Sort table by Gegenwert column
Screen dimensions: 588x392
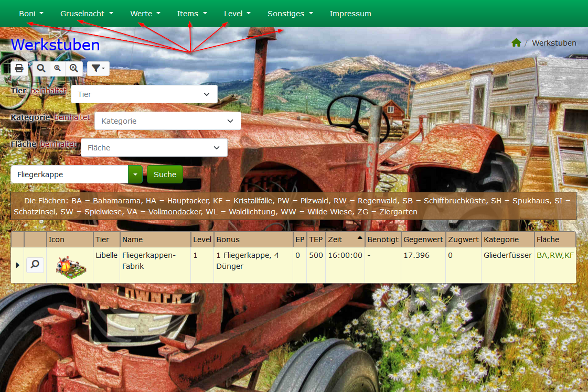click(423, 239)
